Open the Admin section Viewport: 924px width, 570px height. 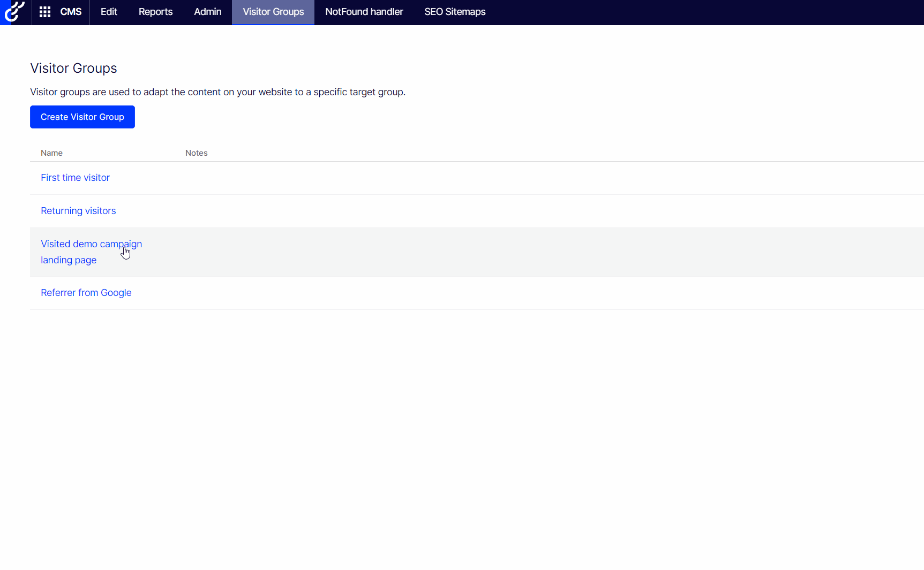click(207, 12)
